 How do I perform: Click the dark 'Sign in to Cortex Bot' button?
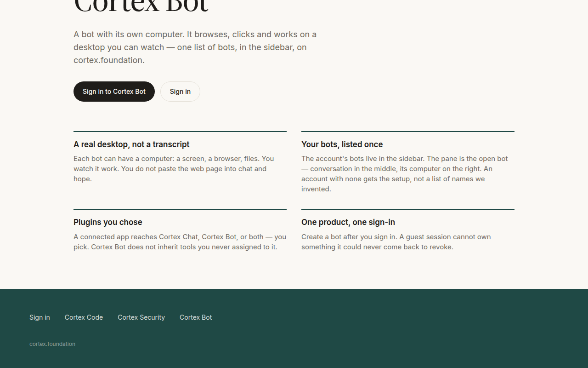pos(114,92)
